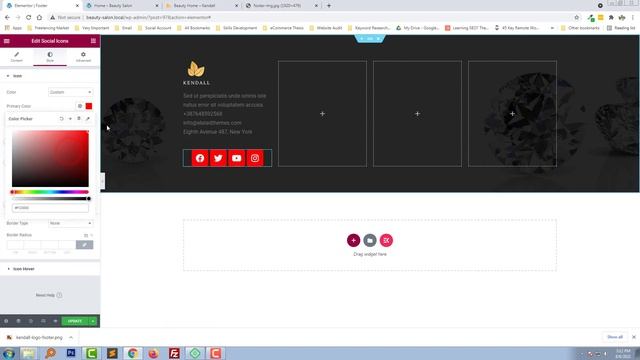Activate the eyedropper tool in Color Picker
Viewport: 640px width, 360px height.
point(87,119)
